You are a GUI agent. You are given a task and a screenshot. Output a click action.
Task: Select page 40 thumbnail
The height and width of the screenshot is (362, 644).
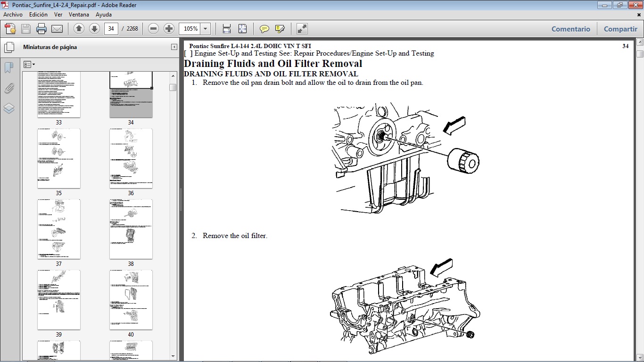[x=131, y=300]
